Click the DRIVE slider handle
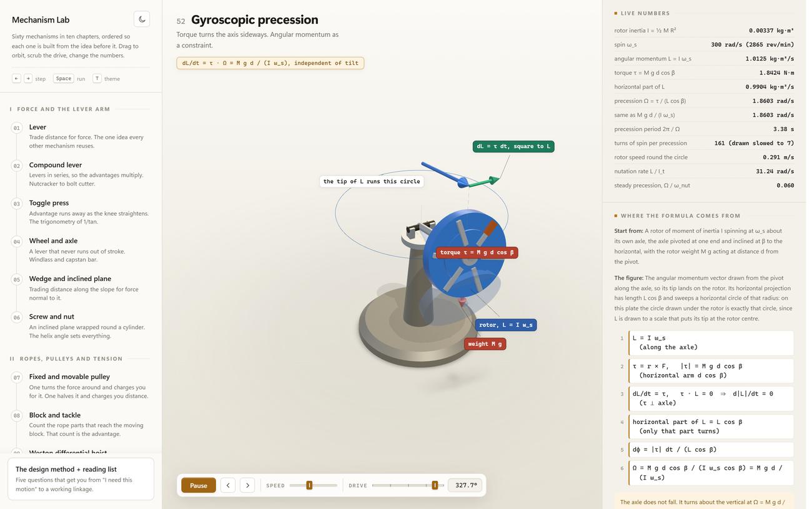Image resolution: width=812 pixels, height=509 pixels. [x=435, y=485]
